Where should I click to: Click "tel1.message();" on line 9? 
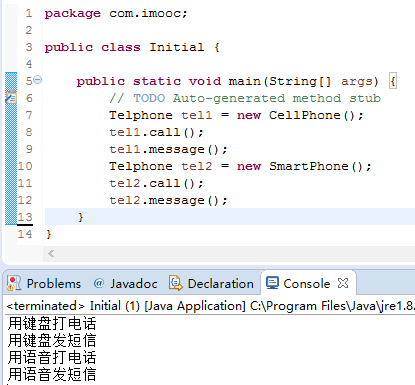(x=168, y=149)
